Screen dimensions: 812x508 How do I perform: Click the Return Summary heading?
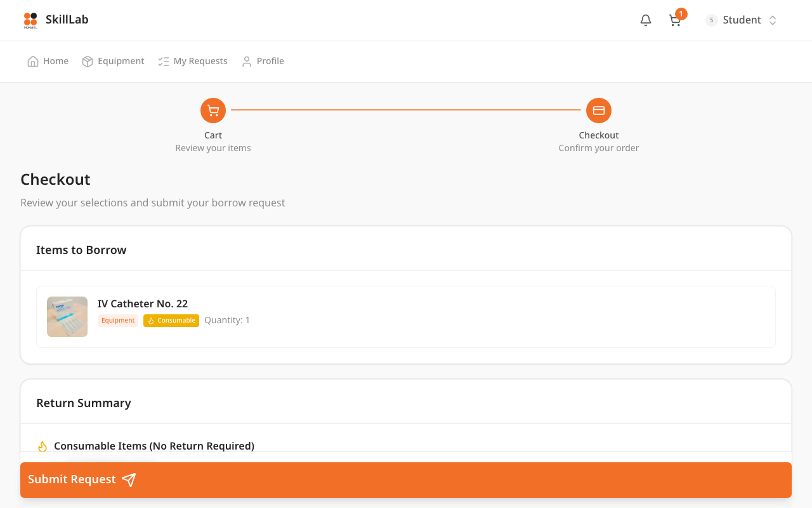[84, 403]
